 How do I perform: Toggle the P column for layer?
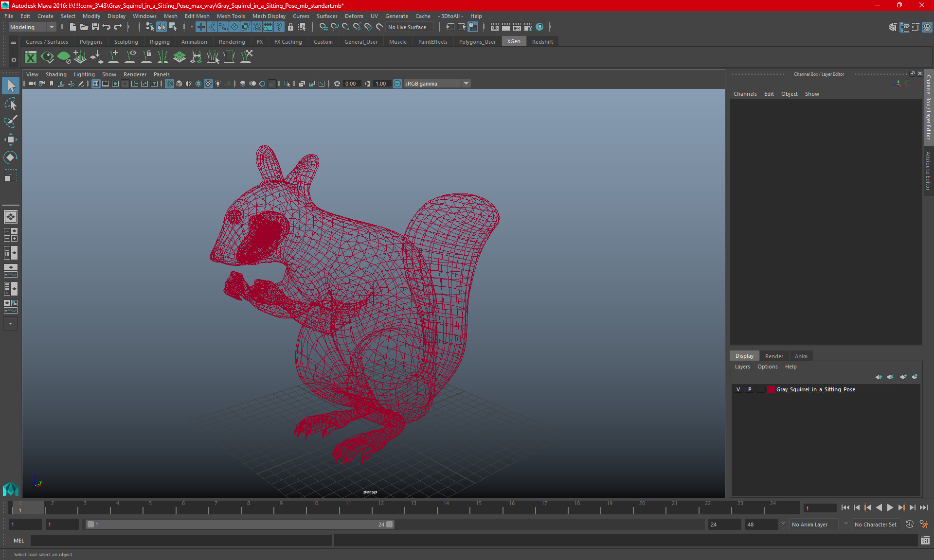[x=749, y=389]
